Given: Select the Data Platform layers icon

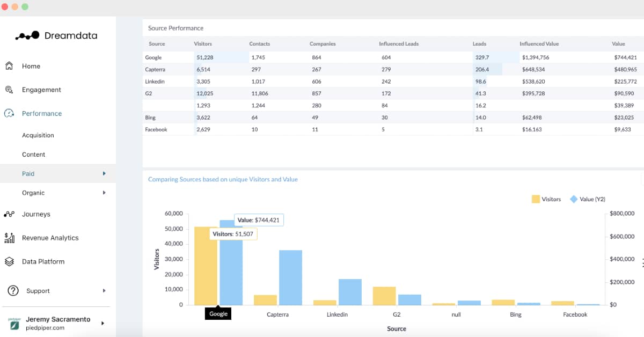Looking at the screenshot, I should (9, 261).
